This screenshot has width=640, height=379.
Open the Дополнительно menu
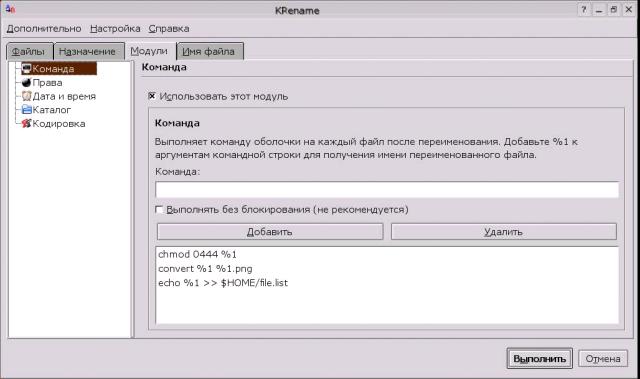[x=44, y=29]
